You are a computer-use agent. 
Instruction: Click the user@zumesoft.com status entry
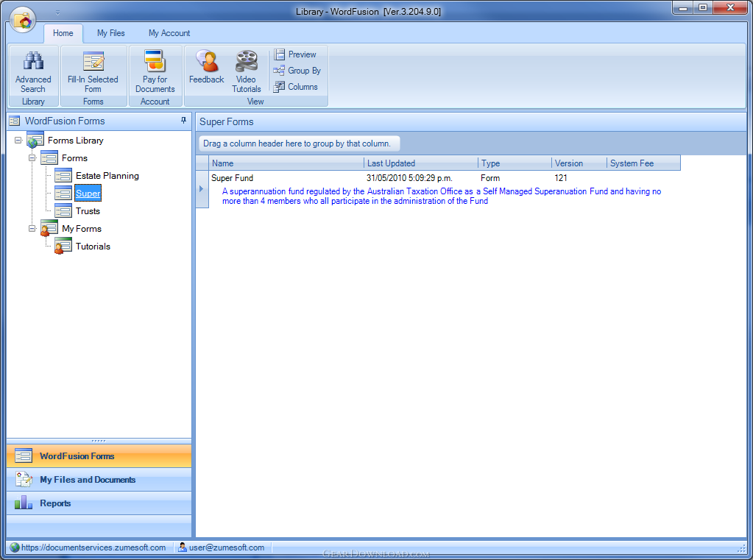click(x=227, y=547)
